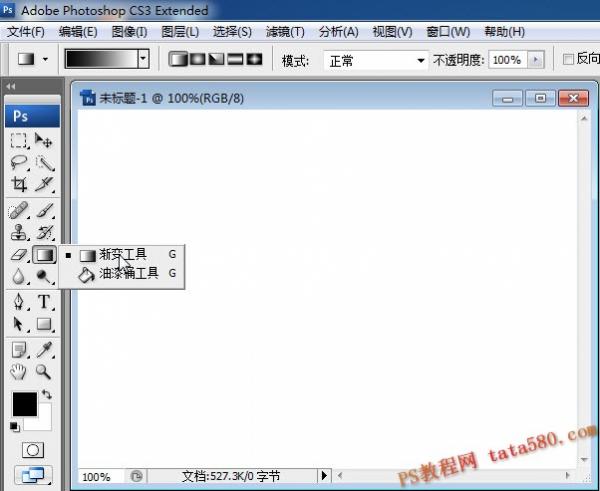This screenshot has width=600, height=491.
Task: Enable the 反向 reverse checkbox
Action: click(568, 59)
